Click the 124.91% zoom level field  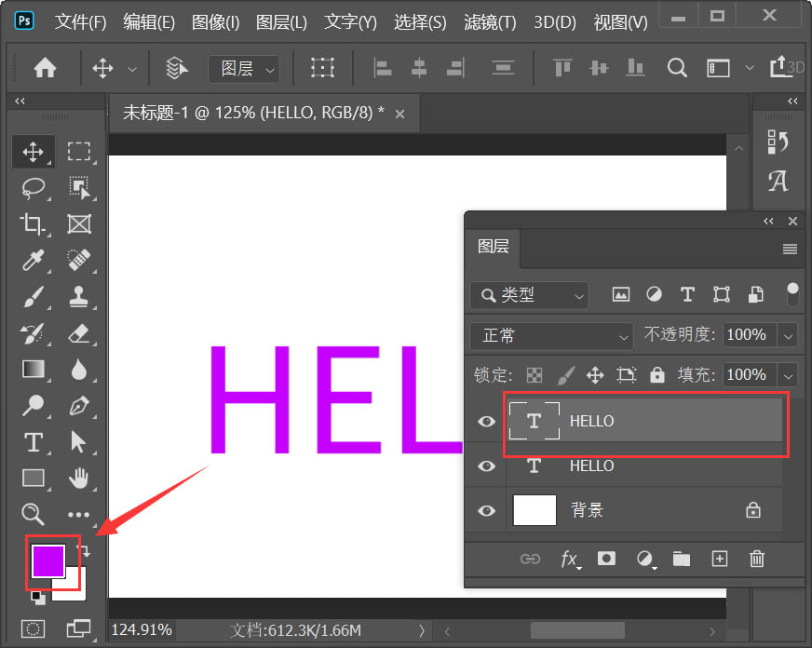coord(141,630)
